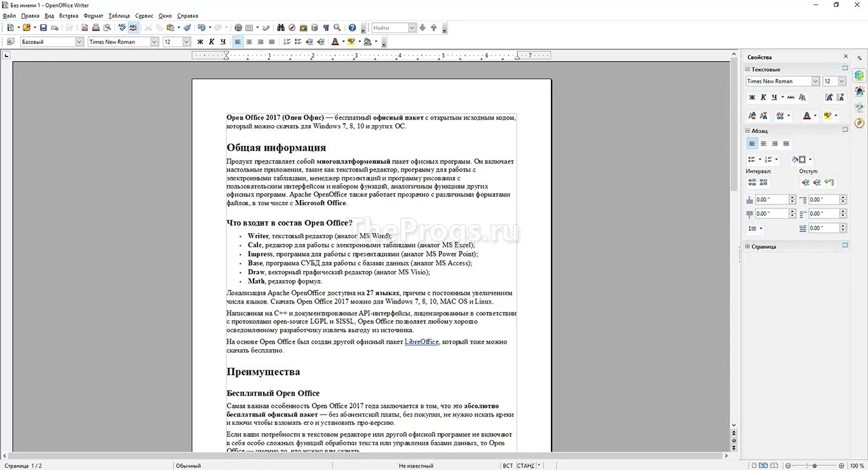
Task: Collapse the Абзац section in sidebar
Action: click(748, 131)
